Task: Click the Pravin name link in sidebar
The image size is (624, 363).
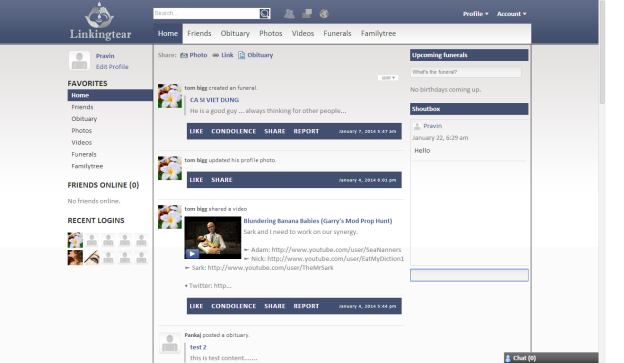Action: [105, 56]
